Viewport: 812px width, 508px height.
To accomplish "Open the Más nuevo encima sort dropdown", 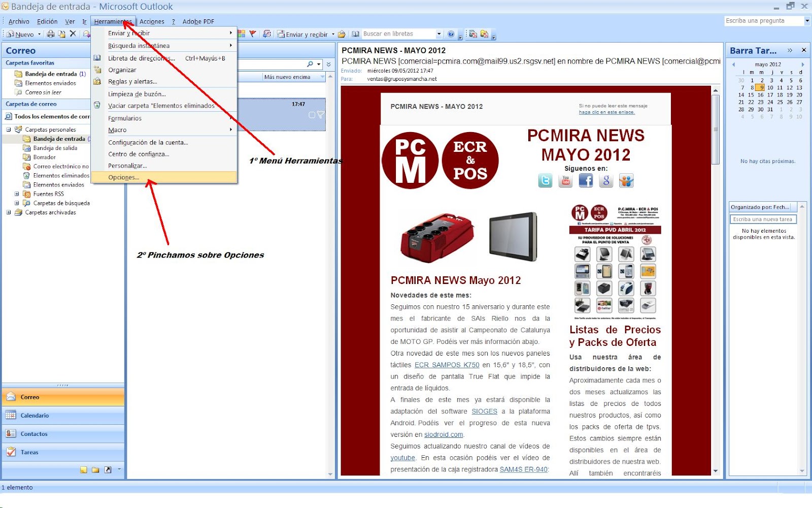I will (x=322, y=77).
